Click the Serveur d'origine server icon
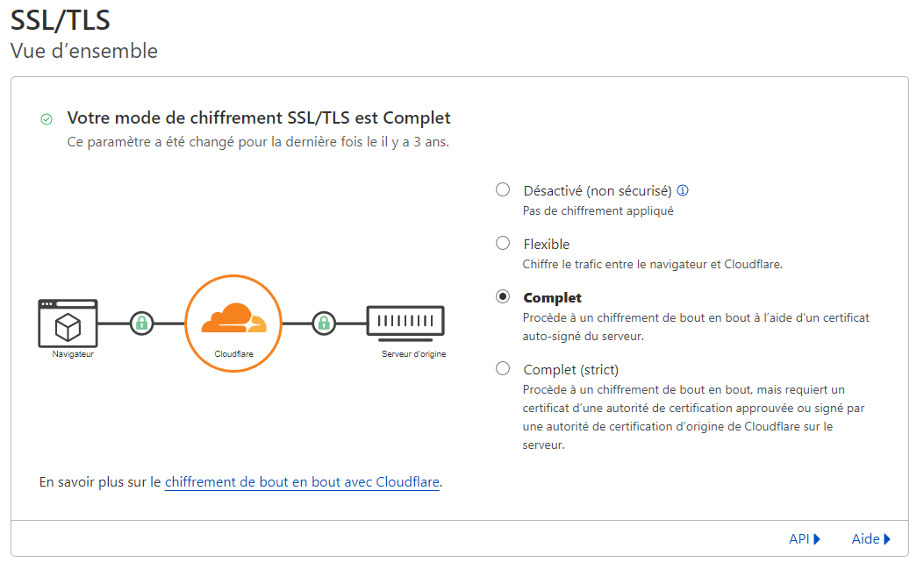924x562 pixels. (405, 324)
